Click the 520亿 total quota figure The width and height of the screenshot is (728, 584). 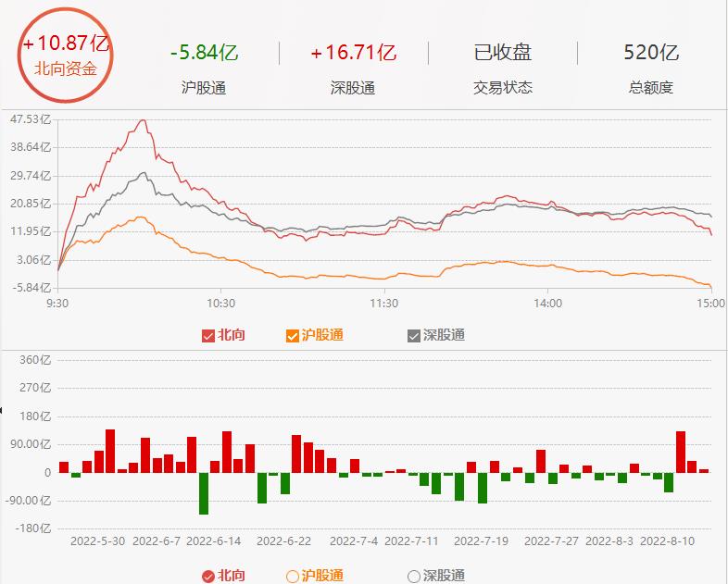[651, 52]
